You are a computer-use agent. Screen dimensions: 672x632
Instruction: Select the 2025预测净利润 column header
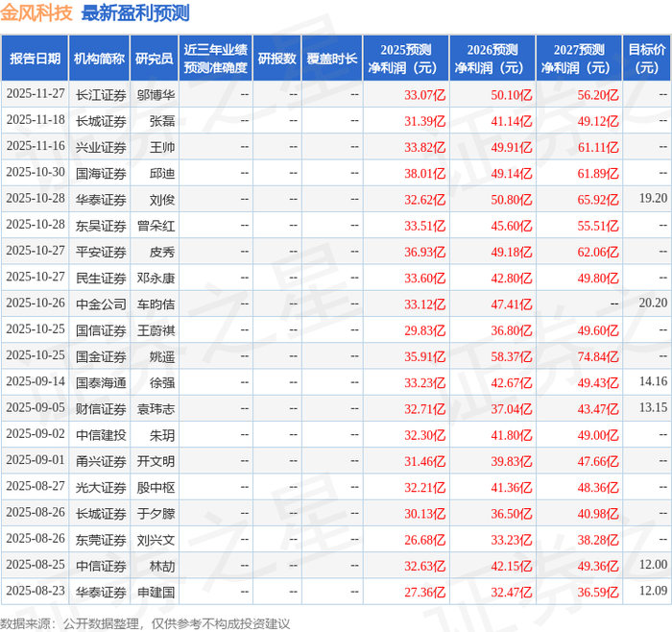[x=405, y=59]
